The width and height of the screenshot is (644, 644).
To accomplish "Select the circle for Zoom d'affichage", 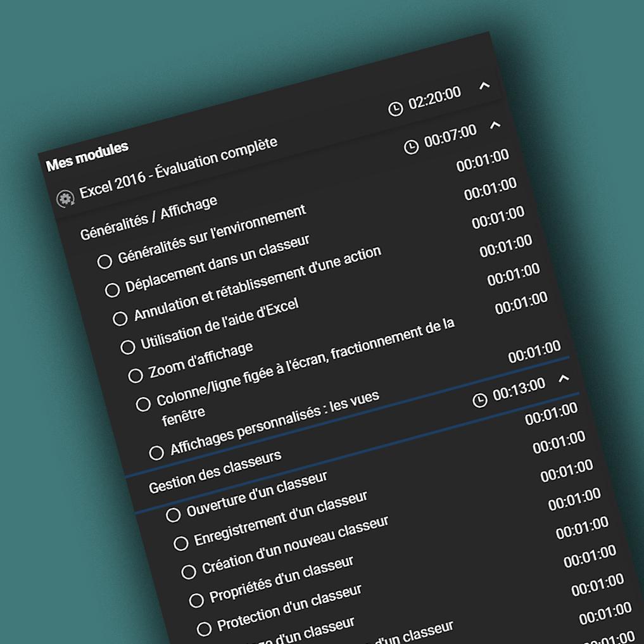I will (136, 376).
